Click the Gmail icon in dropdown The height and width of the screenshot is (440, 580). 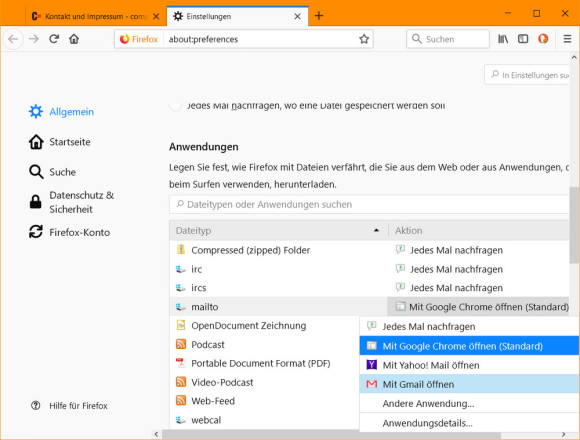[371, 384]
